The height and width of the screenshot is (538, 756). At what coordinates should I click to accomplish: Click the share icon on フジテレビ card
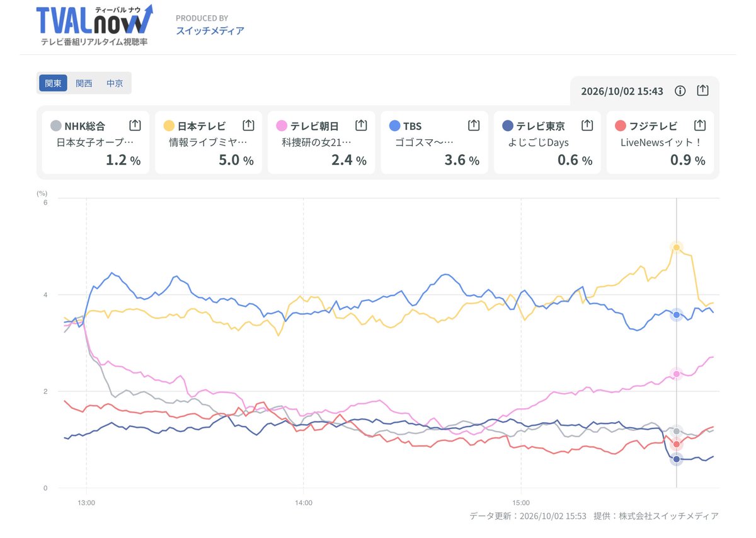point(700,125)
